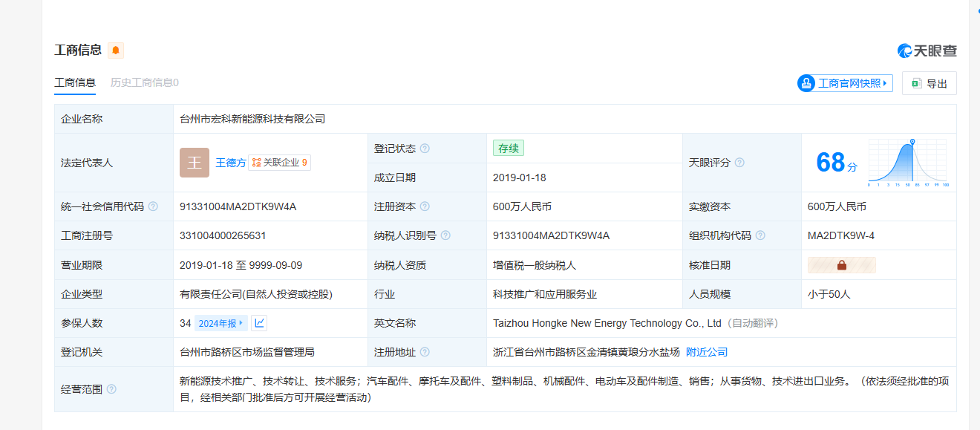The width and height of the screenshot is (980, 430).
Task: Click the 附近公司 nearby companies link
Action: pyautogui.click(x=706, y=352)
